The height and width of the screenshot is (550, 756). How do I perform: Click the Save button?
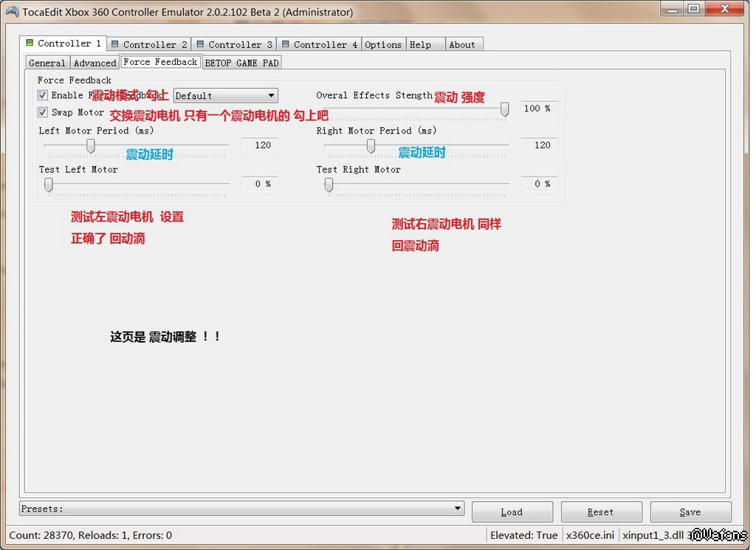tap(690, 512)
